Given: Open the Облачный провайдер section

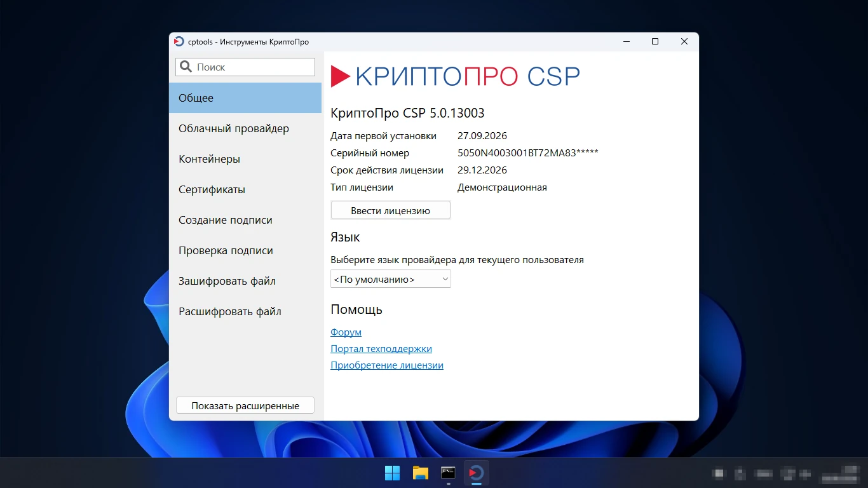Looking at the screenshot, I should 245,128.
